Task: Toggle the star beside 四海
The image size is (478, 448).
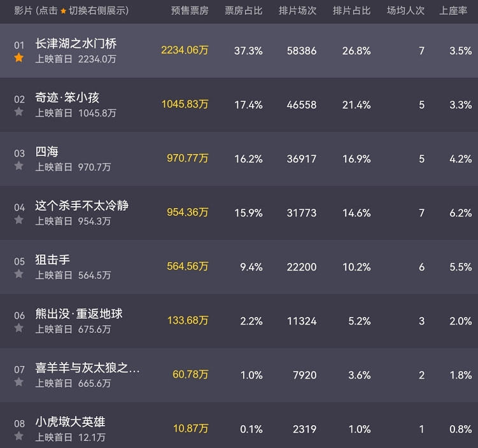Action: 19,166
